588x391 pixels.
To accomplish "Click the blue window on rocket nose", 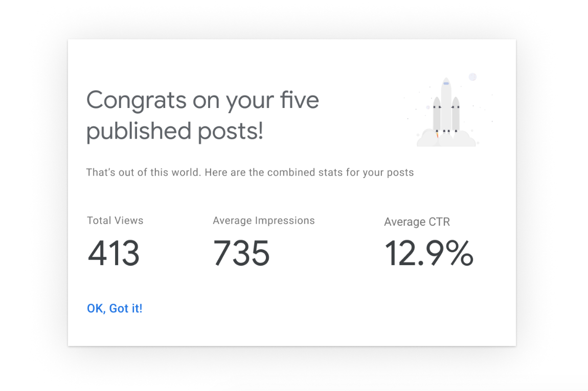I will coord(446,83).
